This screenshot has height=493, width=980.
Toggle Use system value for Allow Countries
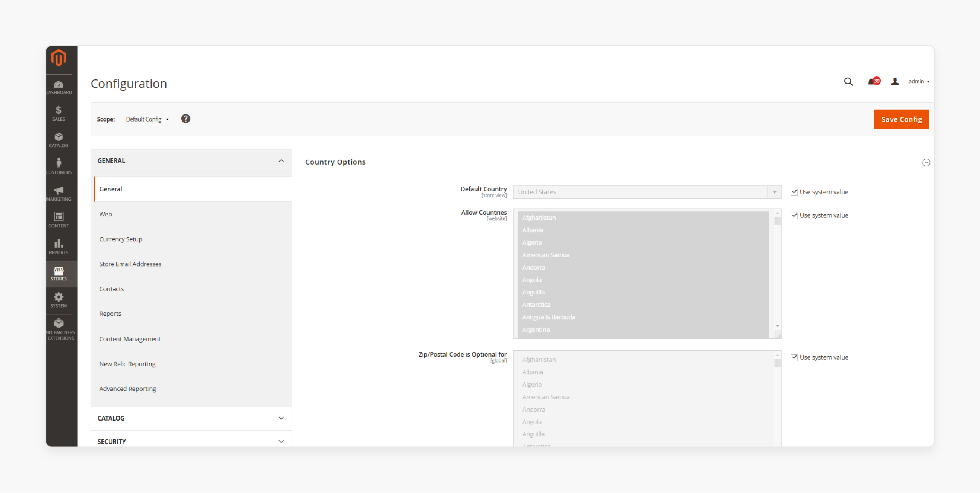793,215
